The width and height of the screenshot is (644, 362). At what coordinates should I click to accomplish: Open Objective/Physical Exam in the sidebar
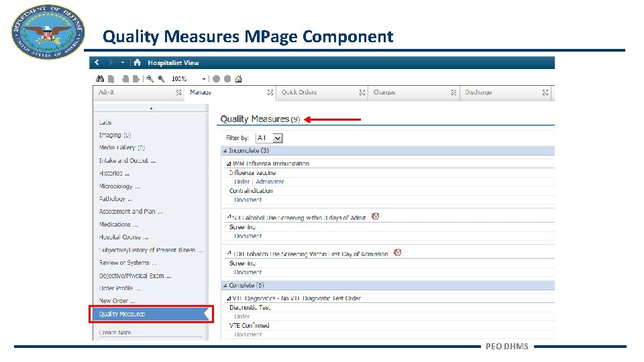pyautogui.click(x=135, y=276)
